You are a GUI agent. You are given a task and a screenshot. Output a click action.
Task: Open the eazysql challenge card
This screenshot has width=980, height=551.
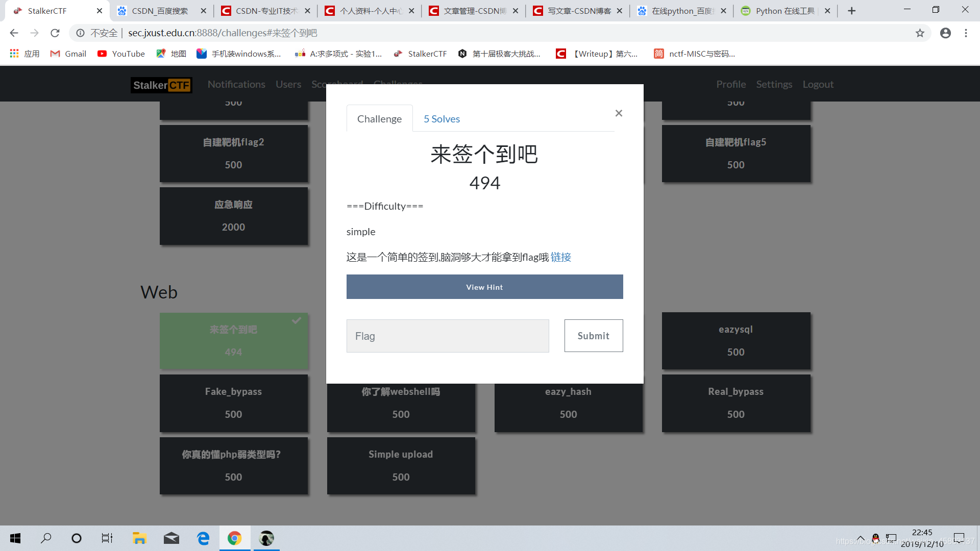736,341
